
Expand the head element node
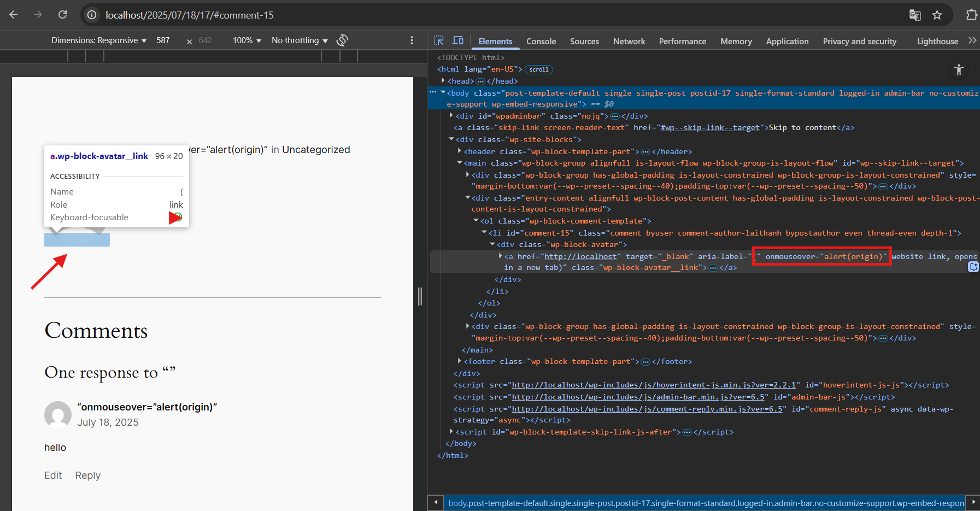443,80
